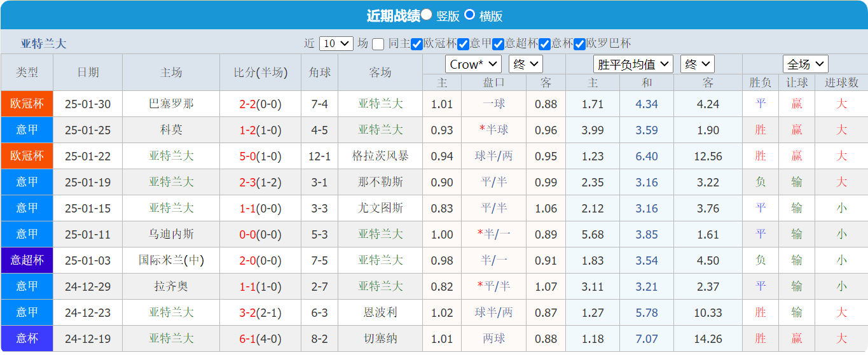Select the 竖版 radio button
Viewport: 868px width, 355px height.
[427, 15]
